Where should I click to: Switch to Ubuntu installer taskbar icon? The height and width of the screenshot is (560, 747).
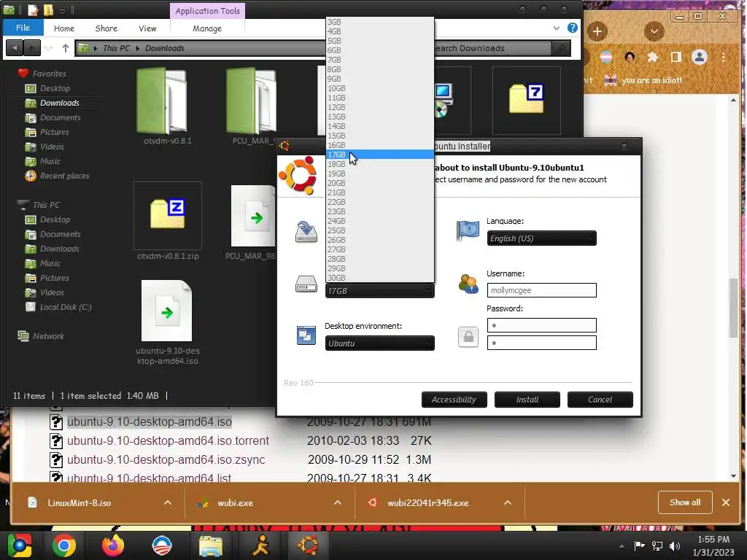coord(309,545)
